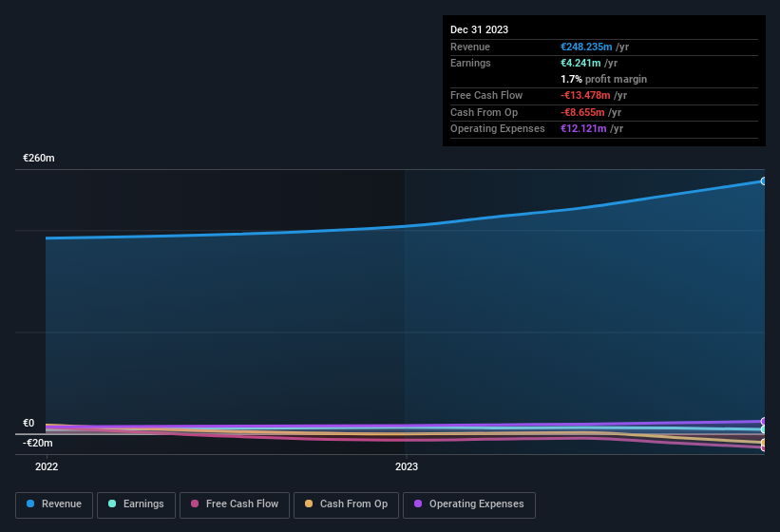The image size is (780, 532).
Task: Toggle the Cash From Op legend button
Action: pyautogui.click(x=346, y=505)
